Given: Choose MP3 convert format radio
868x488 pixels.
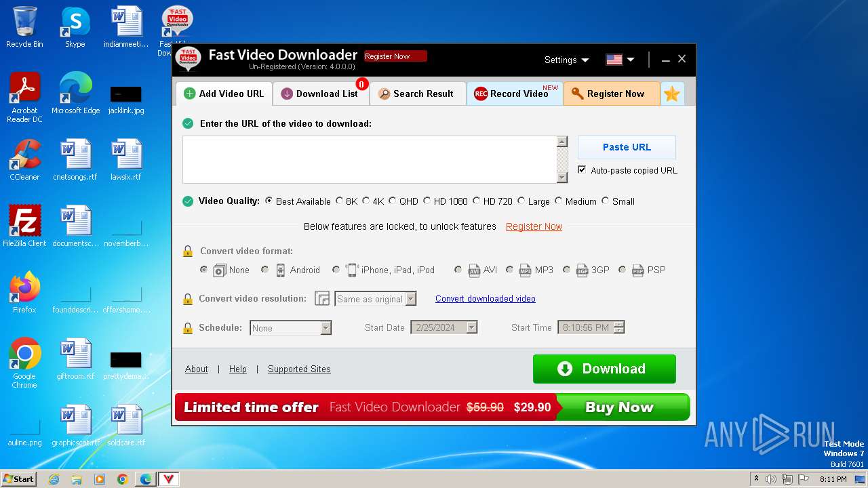Looking at the screenshot, I should [509, 270].
